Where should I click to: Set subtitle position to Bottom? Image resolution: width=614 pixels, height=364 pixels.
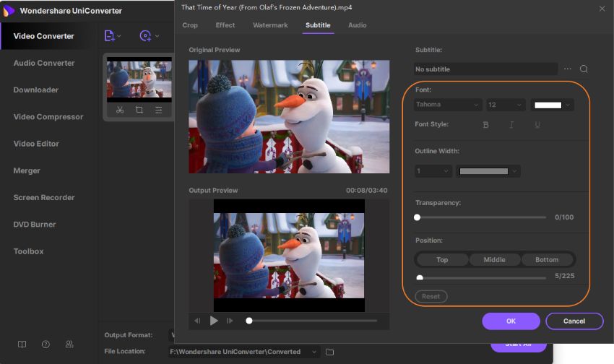pos(547,259)
